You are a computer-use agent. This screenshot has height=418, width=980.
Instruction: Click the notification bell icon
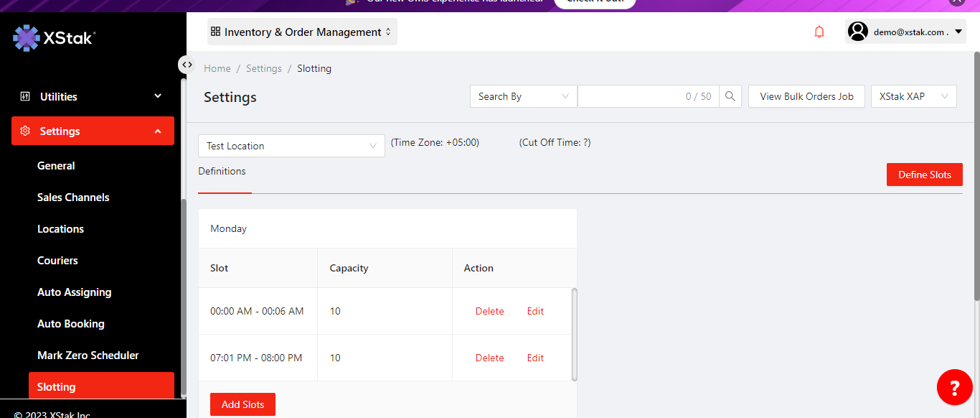tap(819, 32)
